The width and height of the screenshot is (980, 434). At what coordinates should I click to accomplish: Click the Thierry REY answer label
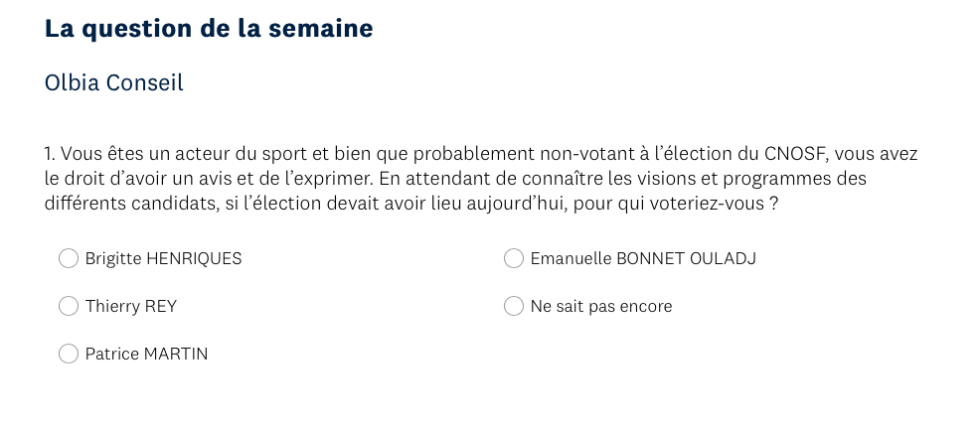pyautogui.click(x=131, y=307)
